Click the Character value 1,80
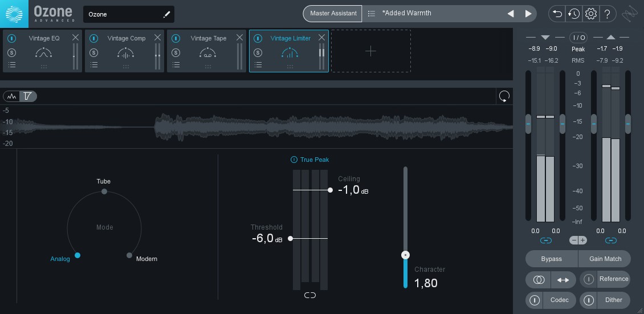644x314 pixels. [426, 283]
